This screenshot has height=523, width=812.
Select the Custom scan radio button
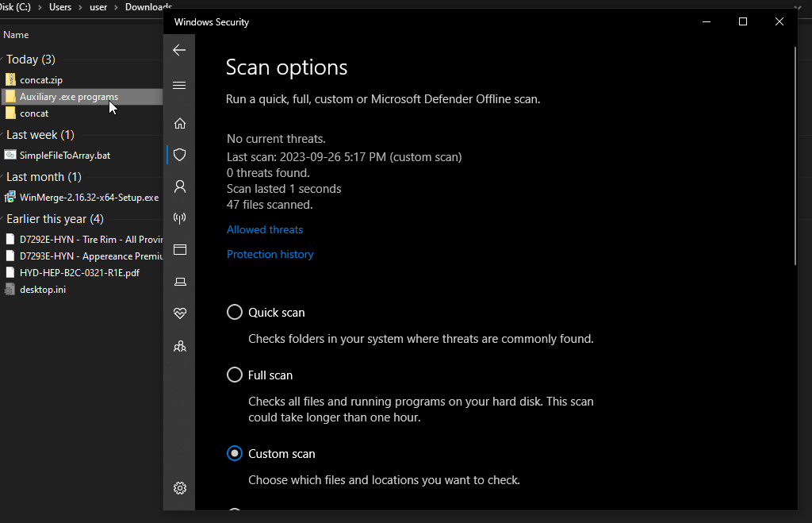coord(235,453)
